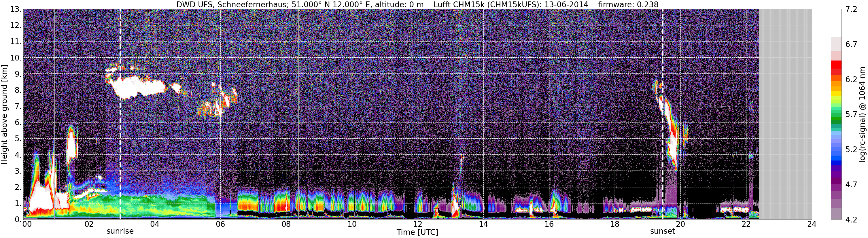Click the y-axis tick label '10.'

click(16, 58)
